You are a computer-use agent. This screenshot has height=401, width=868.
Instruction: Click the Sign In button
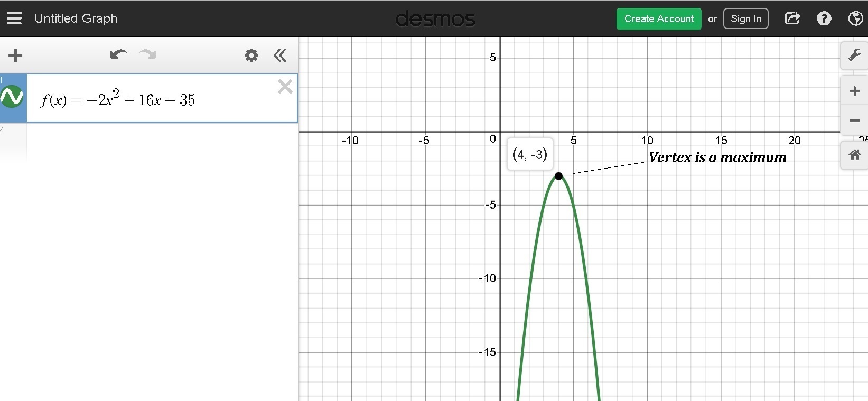tap(746, 19)
